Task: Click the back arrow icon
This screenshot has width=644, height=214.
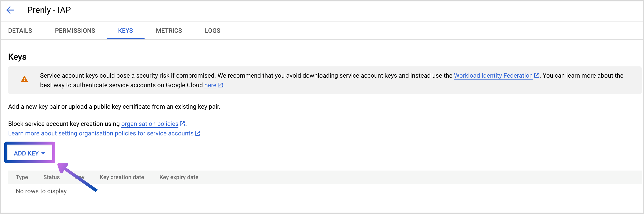Action: (10, 10)
